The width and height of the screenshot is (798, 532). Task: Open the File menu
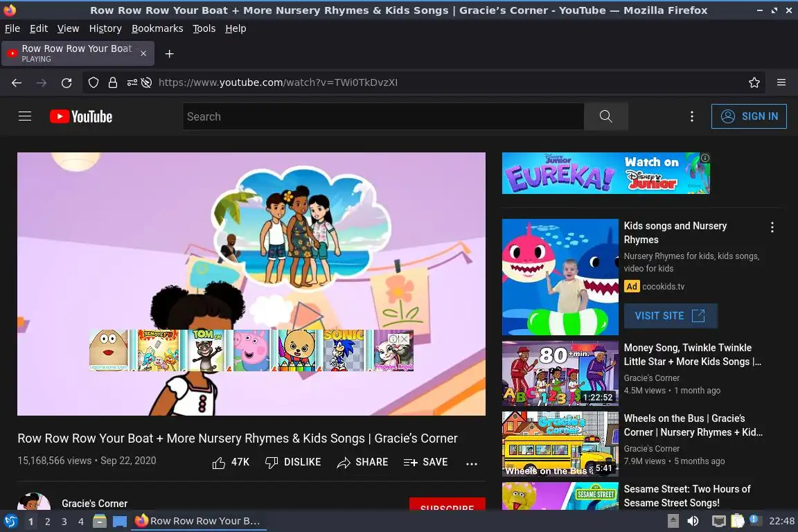[12, 28]
